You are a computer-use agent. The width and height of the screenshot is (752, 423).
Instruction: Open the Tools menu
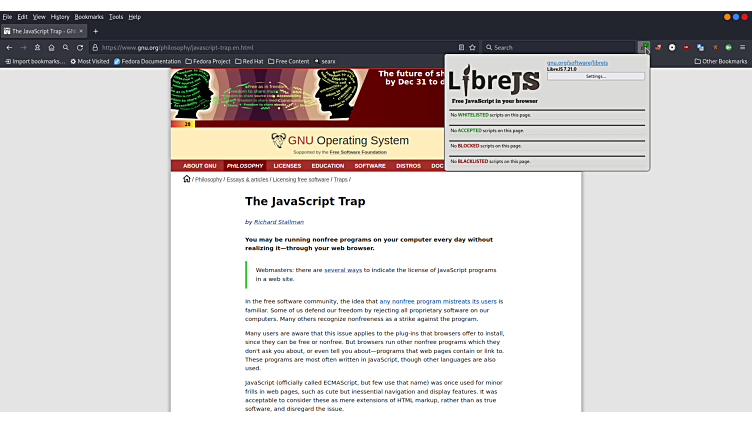pyautogui.click(x=116, y=17)
